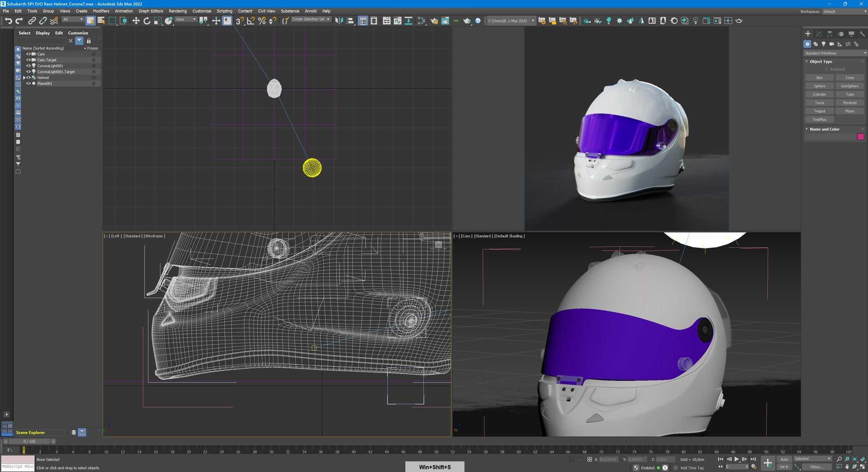Click the time slider at frame 0/100
The height and width of the screenshot is (472, 868).
click(29, 442)
